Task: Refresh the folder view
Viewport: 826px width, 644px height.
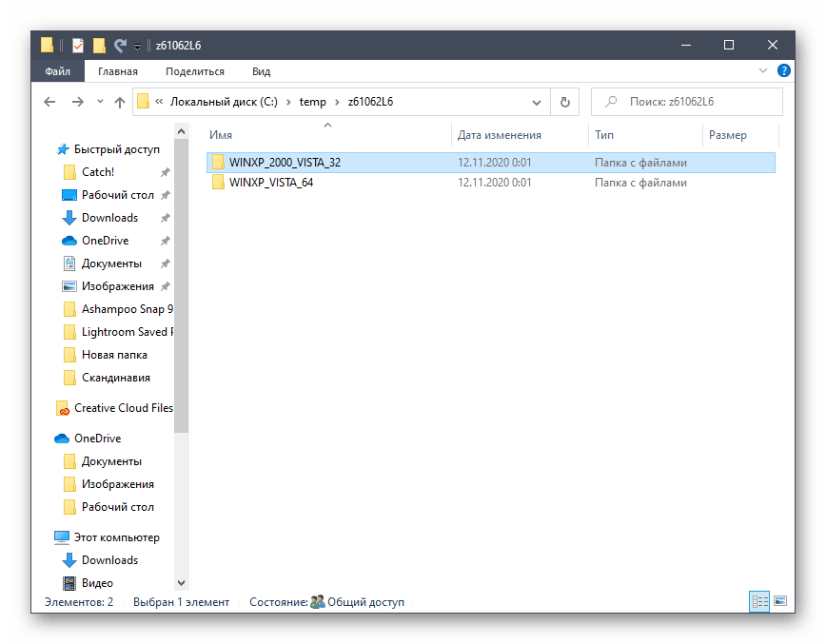Action: point(564,102)
